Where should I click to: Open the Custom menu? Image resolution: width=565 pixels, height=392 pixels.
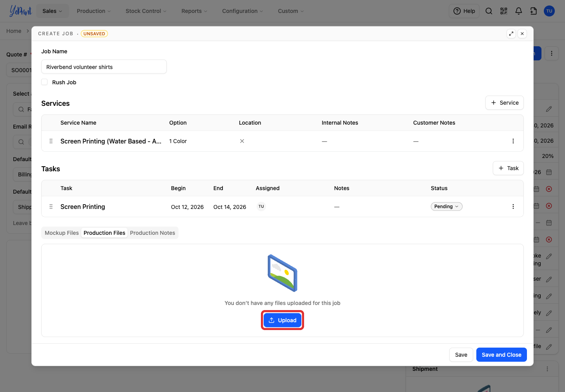(x=291, y=11)
